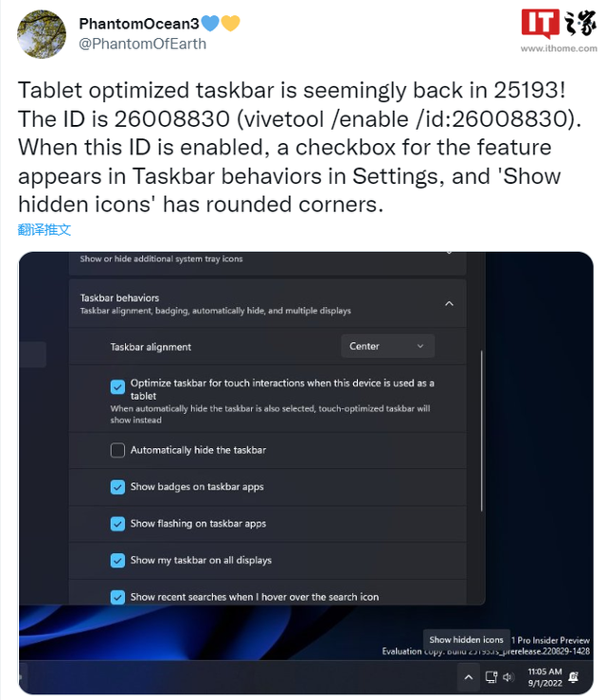Click the 翻译推文 translate tweet link
The height and width of the screenshot is (700, 606).
45,229
